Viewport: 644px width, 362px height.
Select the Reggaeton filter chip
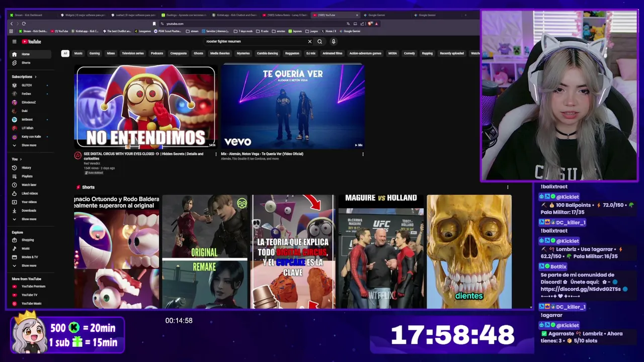(292, 53)
